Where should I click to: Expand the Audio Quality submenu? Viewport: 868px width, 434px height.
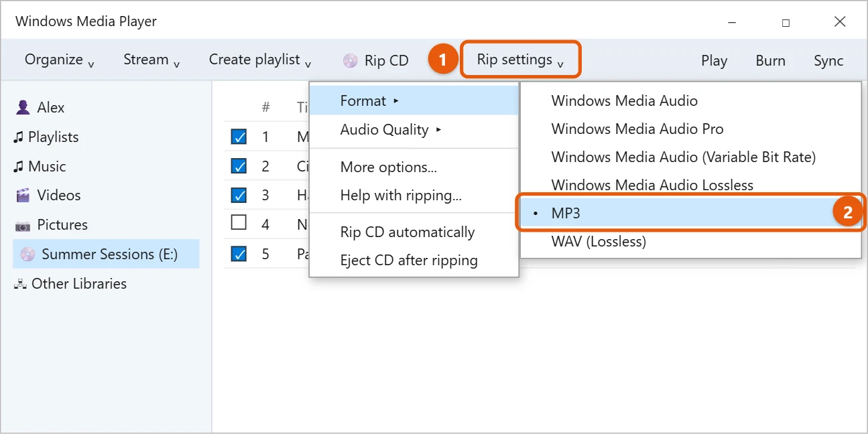point(414,129)
